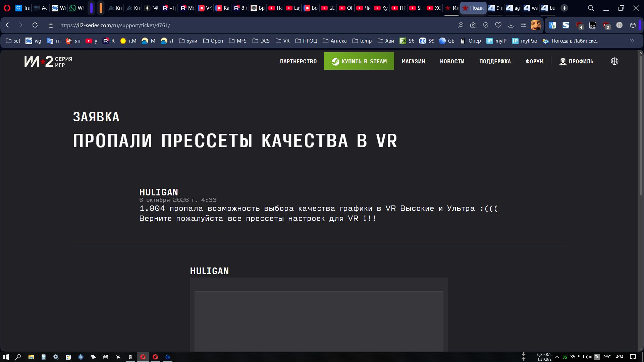Viewport: 644px width, 362px height.
Task: Click the browser tab search icon
Action: pyautogui.click(x=591, y=8)
